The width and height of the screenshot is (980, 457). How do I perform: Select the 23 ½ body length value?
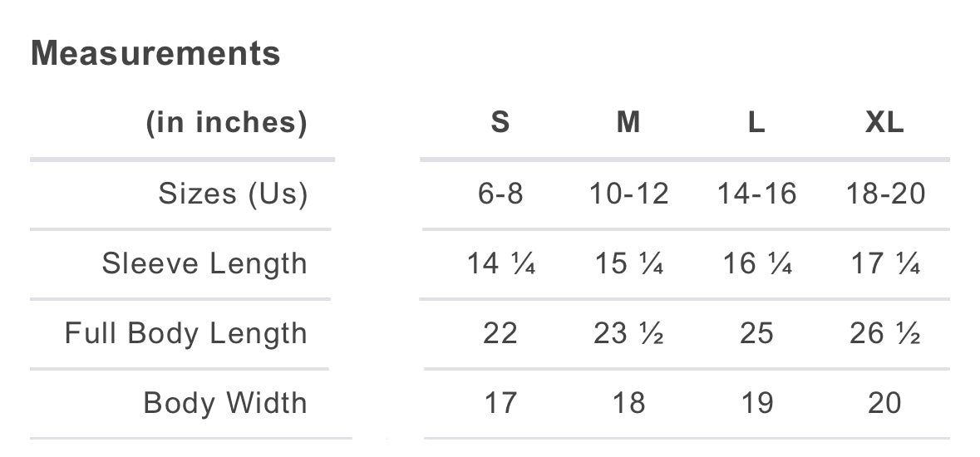(628, 333)
